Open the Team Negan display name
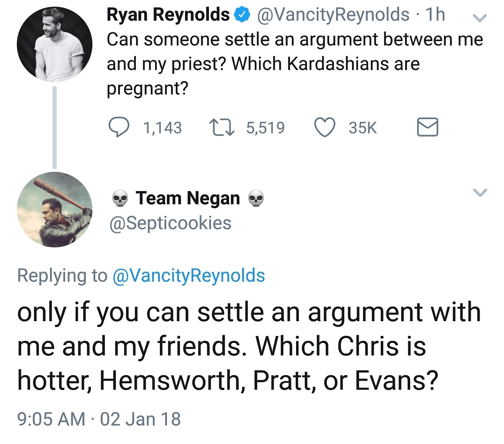Screen dimensions: 504x444 tap(188, 198)
